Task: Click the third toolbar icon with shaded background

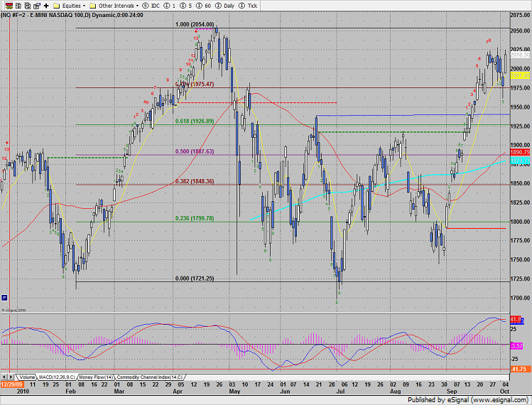Action: (28, 6)
